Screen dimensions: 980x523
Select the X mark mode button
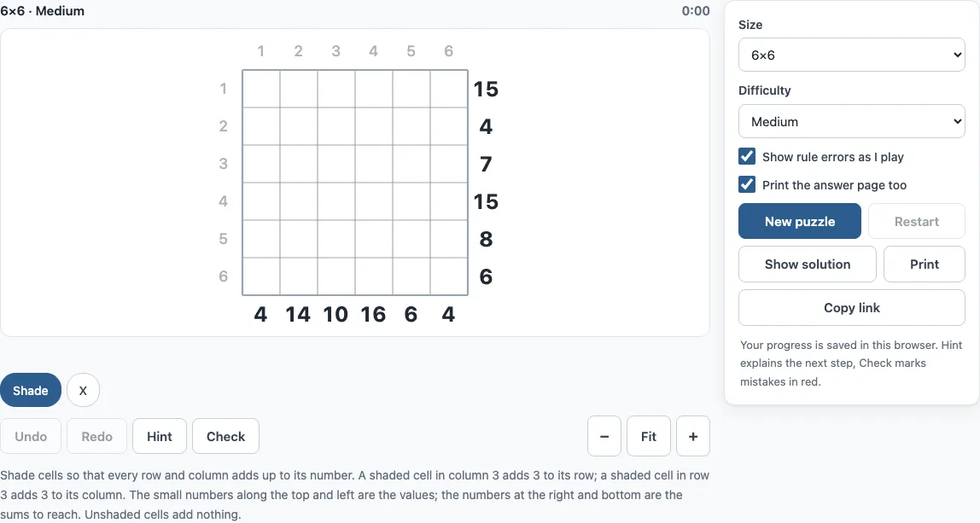83,391
